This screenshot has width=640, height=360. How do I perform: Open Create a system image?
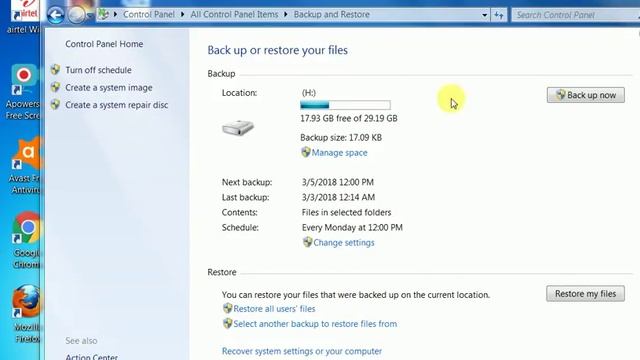[109, 88]
